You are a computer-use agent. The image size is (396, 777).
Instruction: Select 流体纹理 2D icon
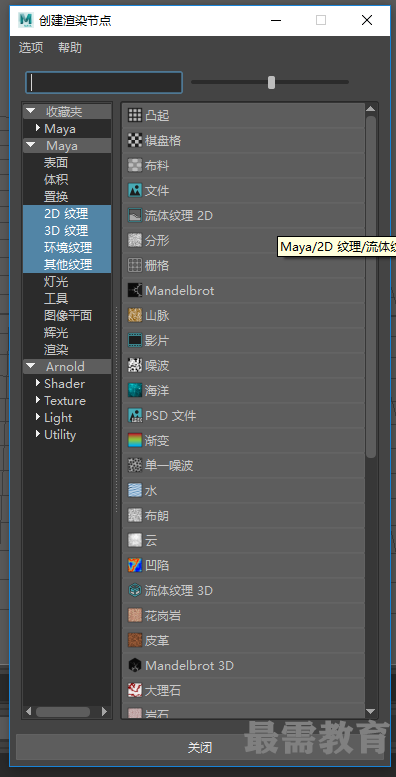tap(135, 216)
